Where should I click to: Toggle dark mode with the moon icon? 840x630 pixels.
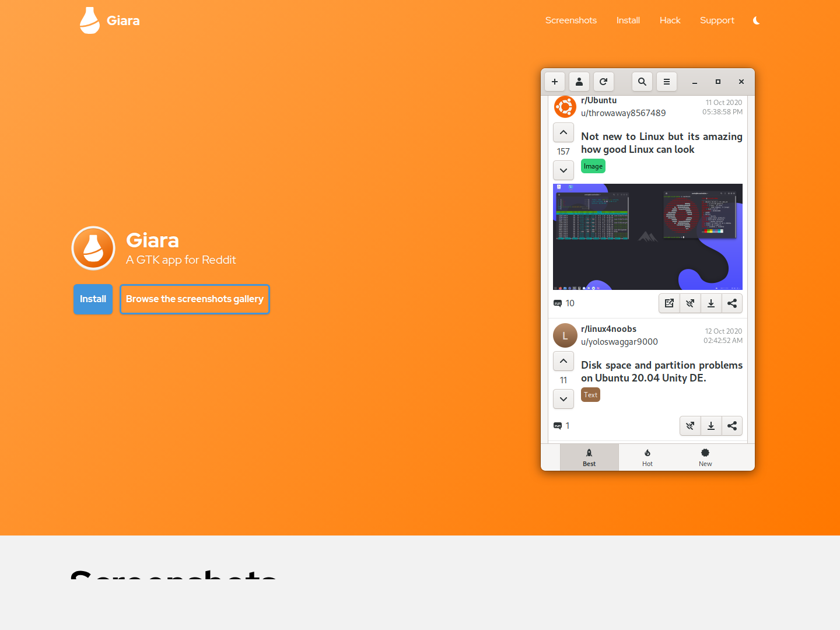pyautogui.click(x=757, y=20)
